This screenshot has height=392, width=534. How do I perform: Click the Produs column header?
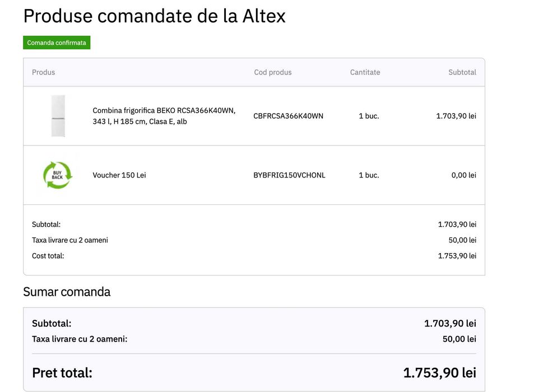tap(44, 72)
